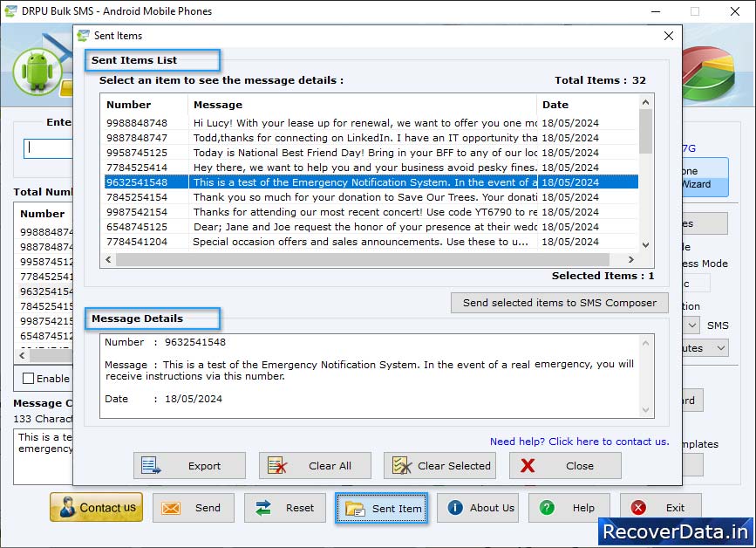Click the Sent Item folder icon
This screenshot has height=548, width=756.
pos(356,509)
